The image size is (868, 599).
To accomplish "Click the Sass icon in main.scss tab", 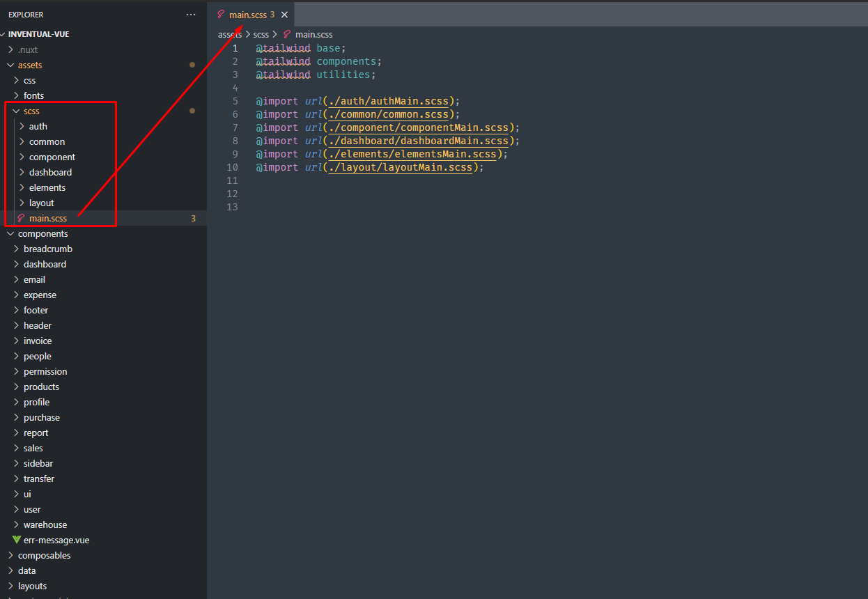I will point(221,15).
